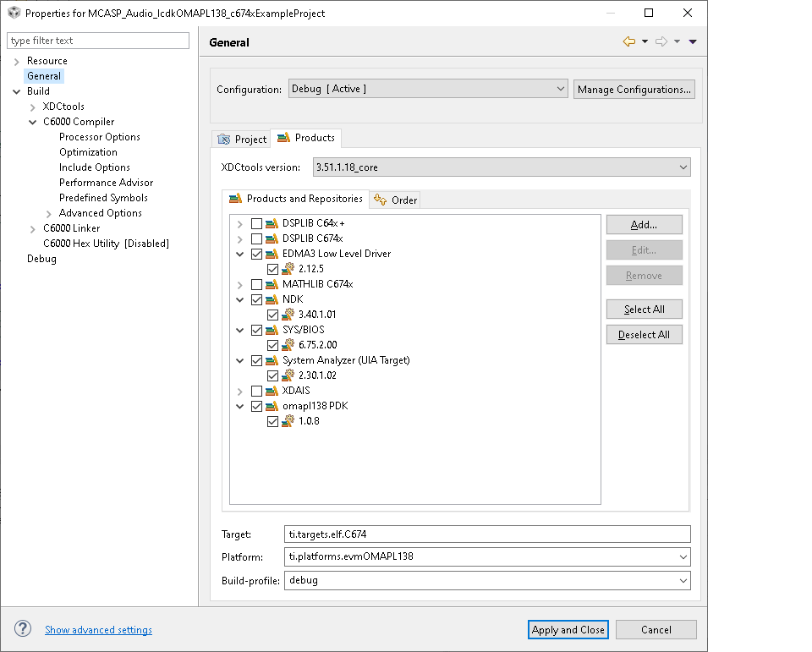Uncheck the System Analyzer (UIA Target) checkbox
Viewport: 812px width, 652px height.
pyautogui.click(x=256, y=360)
